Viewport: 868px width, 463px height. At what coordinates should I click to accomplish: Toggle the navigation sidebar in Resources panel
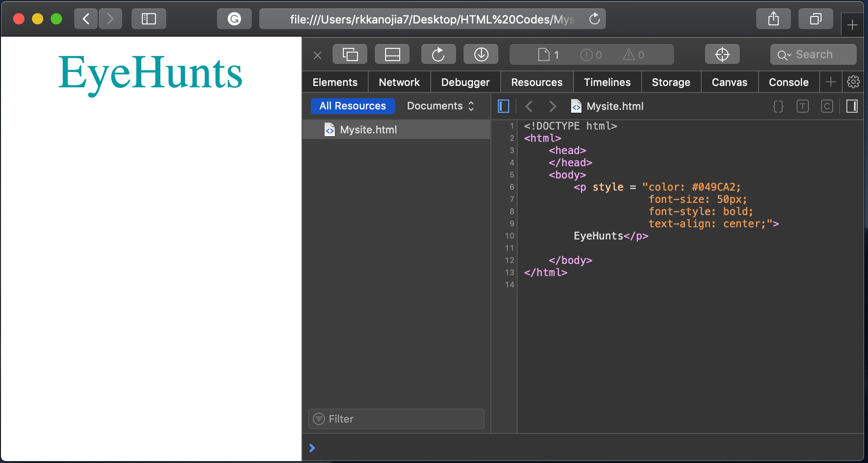(x=503, y=106)
